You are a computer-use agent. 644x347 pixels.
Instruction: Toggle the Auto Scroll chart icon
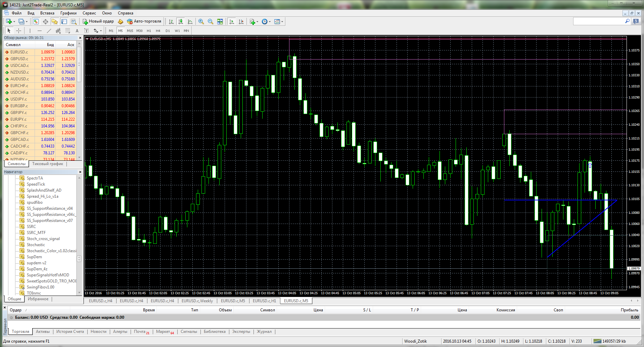pyautogui.click(x=232, y=22)
